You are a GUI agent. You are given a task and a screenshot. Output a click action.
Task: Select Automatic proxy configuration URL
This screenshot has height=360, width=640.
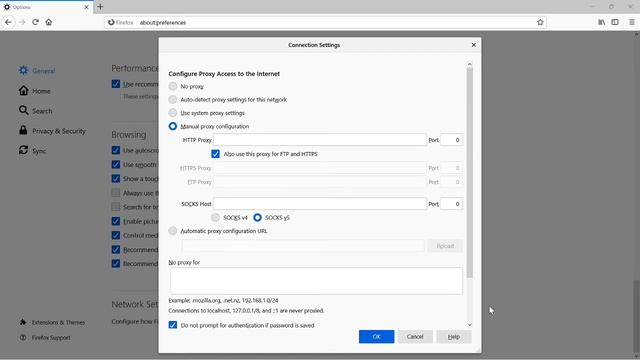(x=173, y=231)
